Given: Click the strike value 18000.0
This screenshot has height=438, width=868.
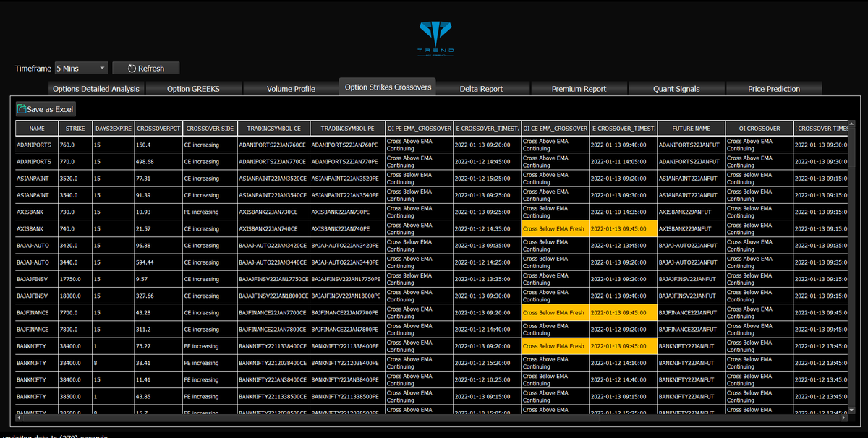Looking at the screenshot, I should (75, 296).
